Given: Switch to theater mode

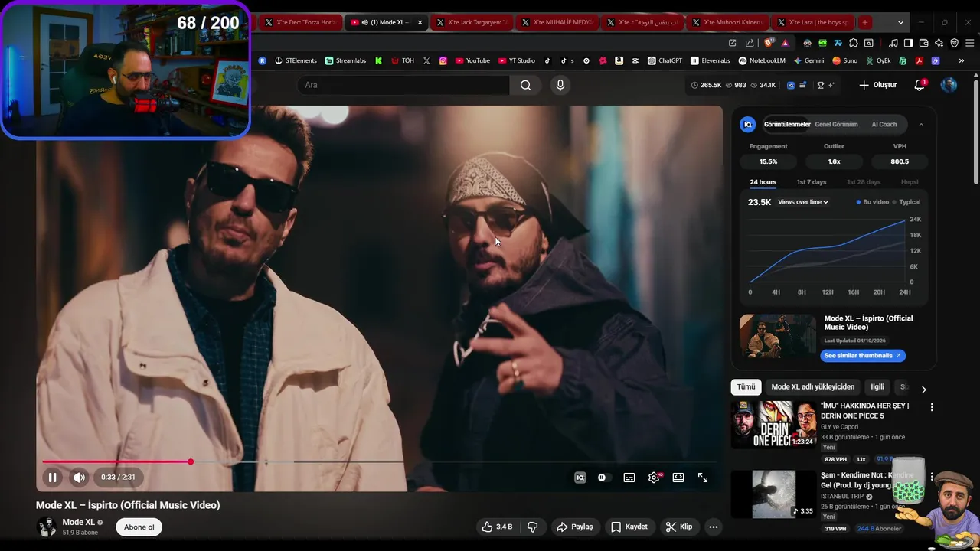Looking at the screenshot, I should (x=678, y=478).
